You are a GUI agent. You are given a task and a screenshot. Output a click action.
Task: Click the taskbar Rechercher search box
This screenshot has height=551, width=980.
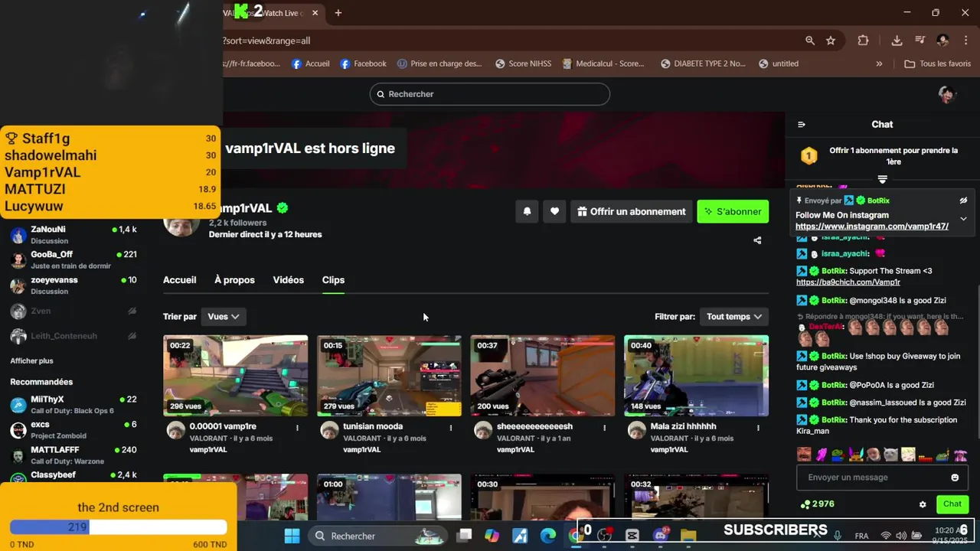pos(379,536)
